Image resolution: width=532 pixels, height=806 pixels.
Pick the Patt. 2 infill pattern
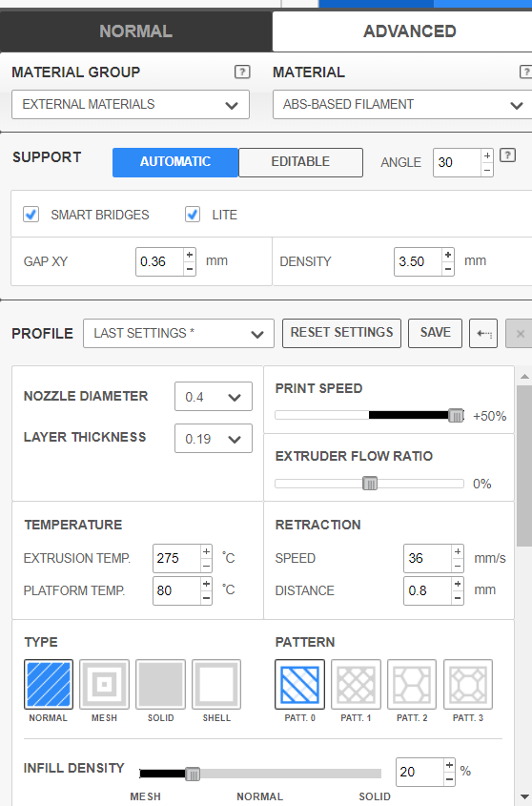(412, 684)
